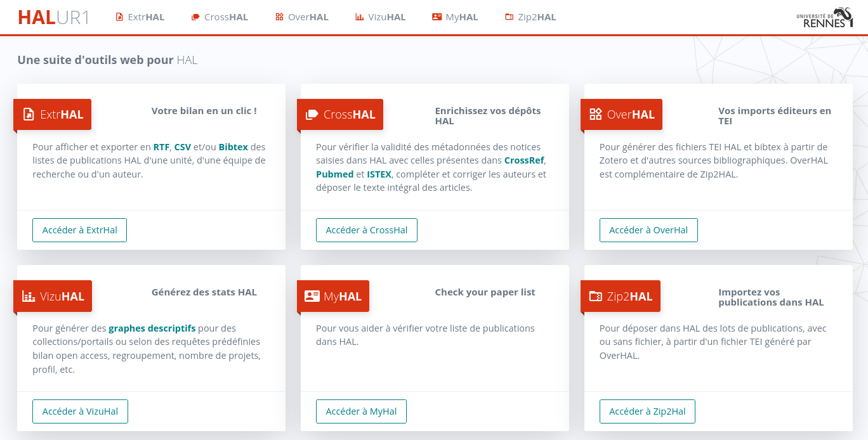Click the 'Générez des stats HAL' heading
Viewport: 868px width, 440px height.
click(x=204, y=292)
